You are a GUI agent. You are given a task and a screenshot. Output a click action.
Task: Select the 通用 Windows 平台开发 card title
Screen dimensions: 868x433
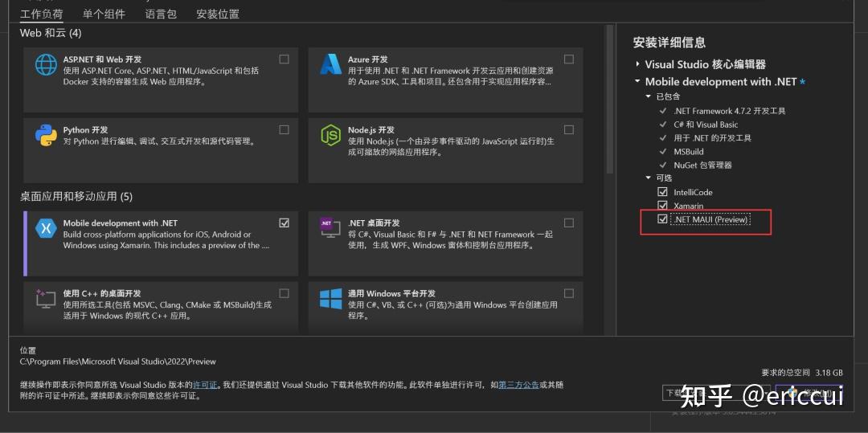(x=392, y=293)
